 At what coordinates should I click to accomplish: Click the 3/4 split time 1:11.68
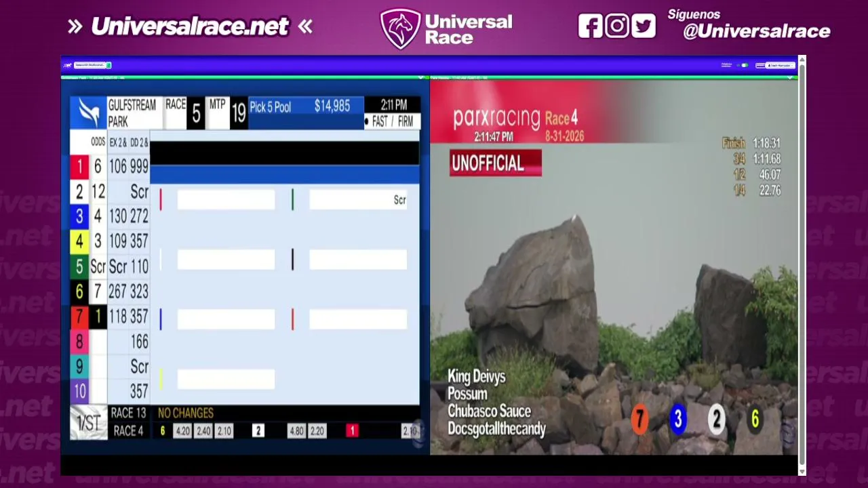coord(766,159)
